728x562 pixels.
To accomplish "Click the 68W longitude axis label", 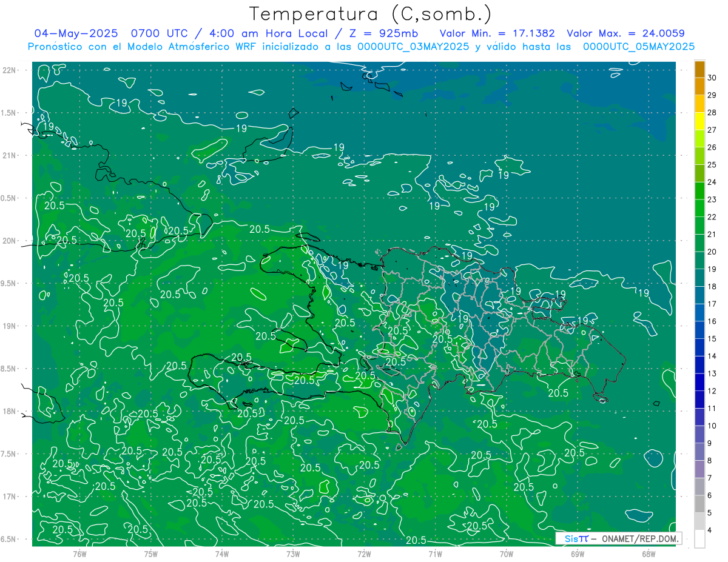I will click(x=649, y=554).
